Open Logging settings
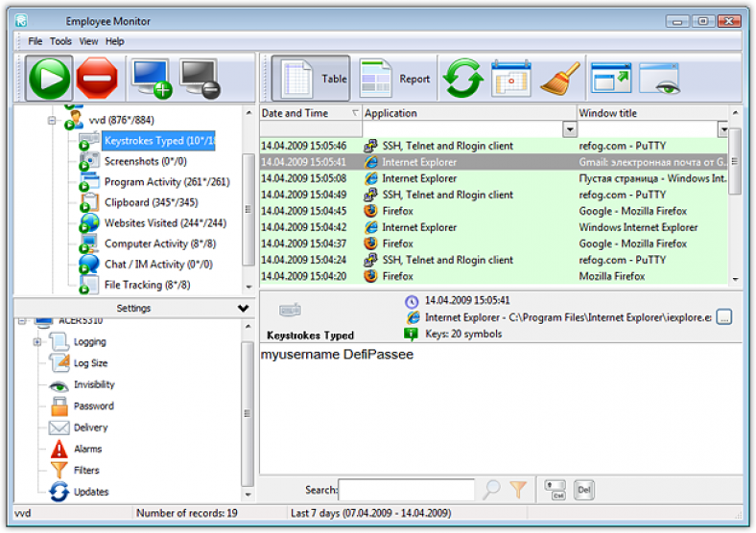Viewport: 756px width, 533px height. pos(89,341)
